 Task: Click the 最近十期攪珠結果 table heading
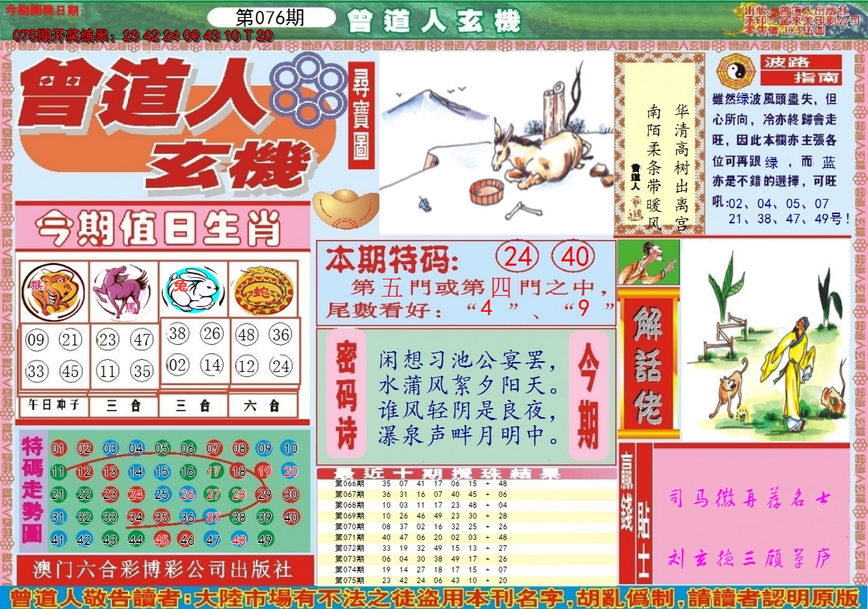pos(449,473)
